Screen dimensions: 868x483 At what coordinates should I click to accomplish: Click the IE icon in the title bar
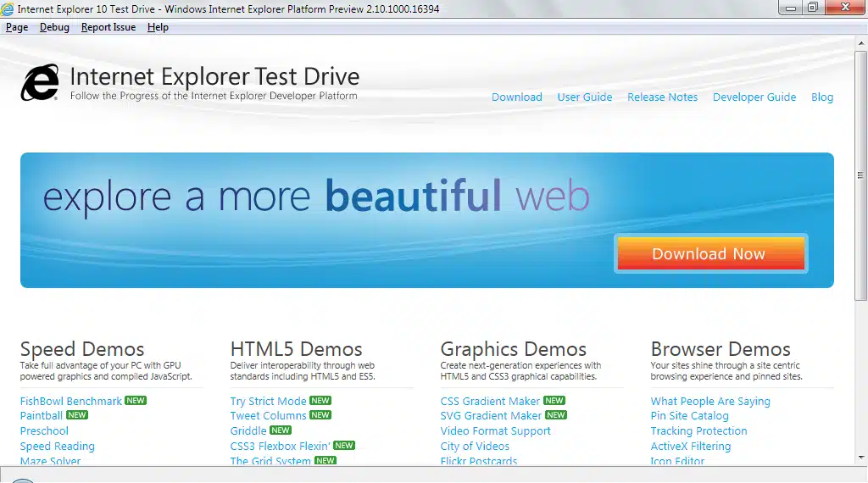tap(8, 8)
